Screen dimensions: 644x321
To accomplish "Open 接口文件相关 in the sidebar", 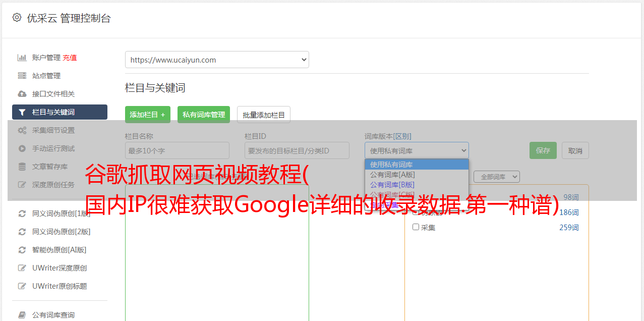I will pyautogui.click(x=53, y=94).
